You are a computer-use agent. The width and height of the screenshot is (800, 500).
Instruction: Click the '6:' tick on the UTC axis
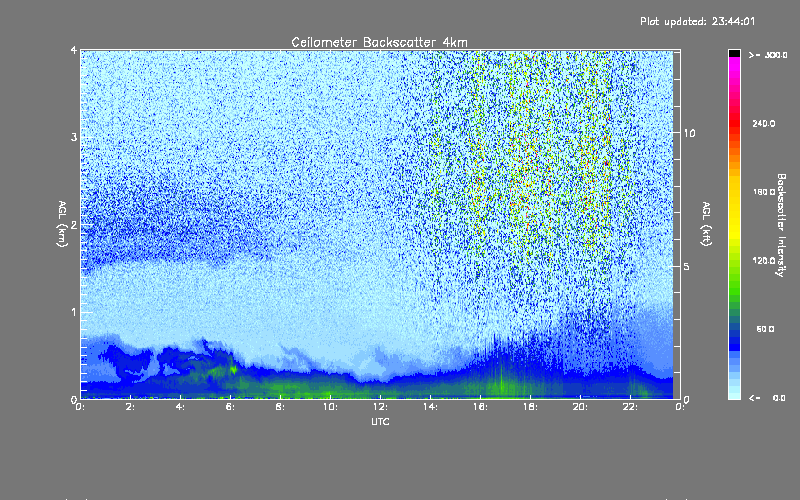[x=230, y=407]
